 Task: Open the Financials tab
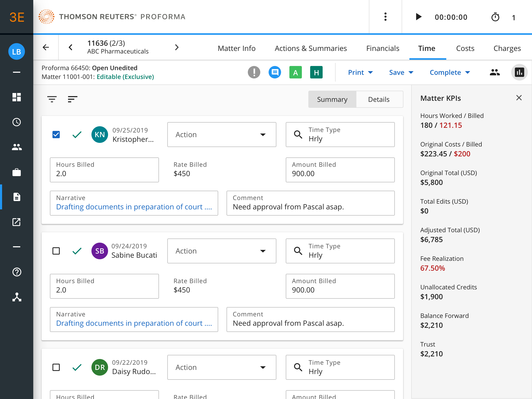point(383,48)
